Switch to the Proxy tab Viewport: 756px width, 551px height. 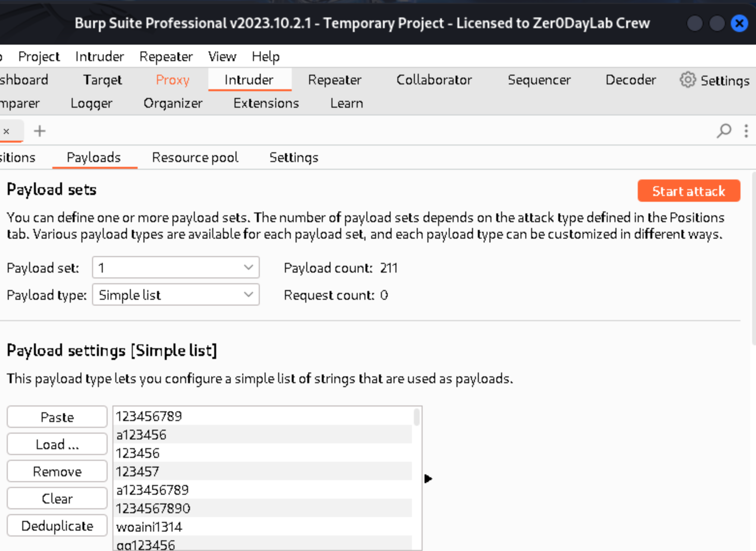point(173,80)
